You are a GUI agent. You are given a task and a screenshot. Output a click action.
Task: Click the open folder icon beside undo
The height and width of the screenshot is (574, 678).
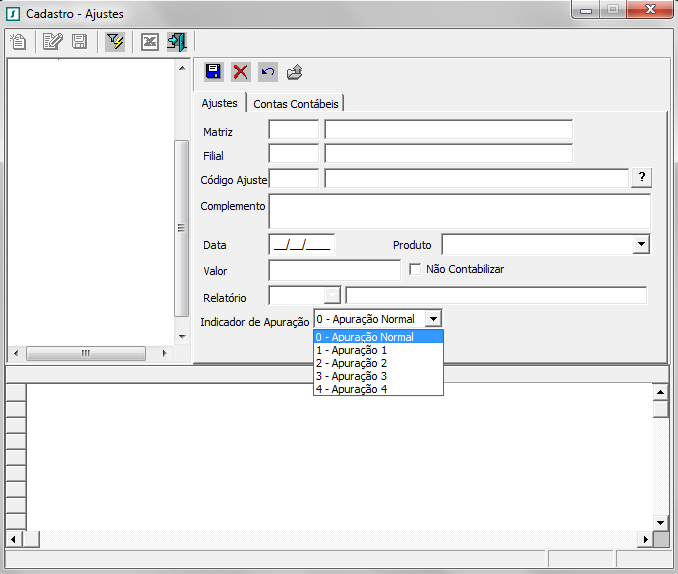[294, 72]
